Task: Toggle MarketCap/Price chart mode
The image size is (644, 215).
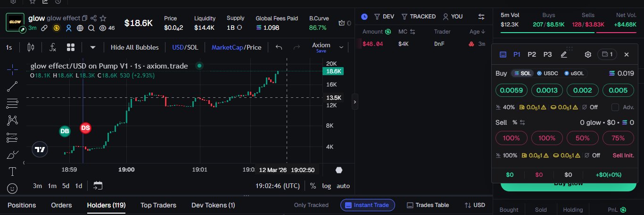Action: [x=236, y=47]
